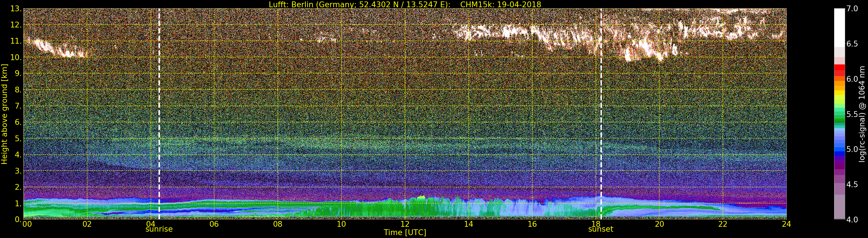This screenshot has height=238, width=868.
Task: Click the colorbar tick value 6.5
Action: pos(852,44)
